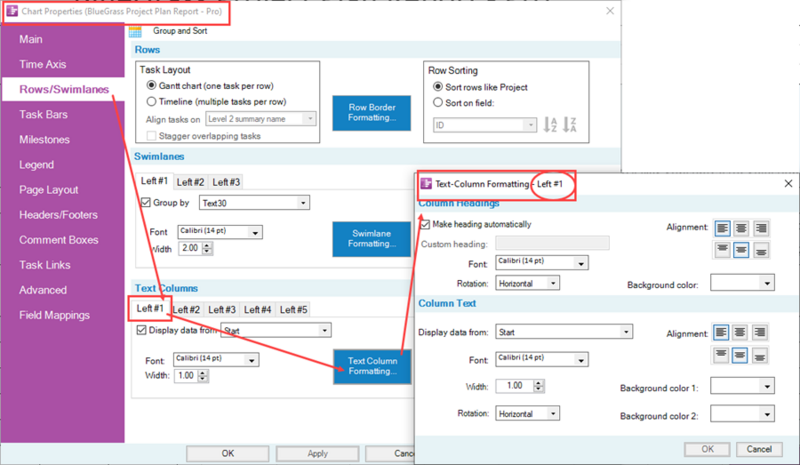Open Column Text Display data from dropdown
The image size is (800, 465).
pos(564,332)
